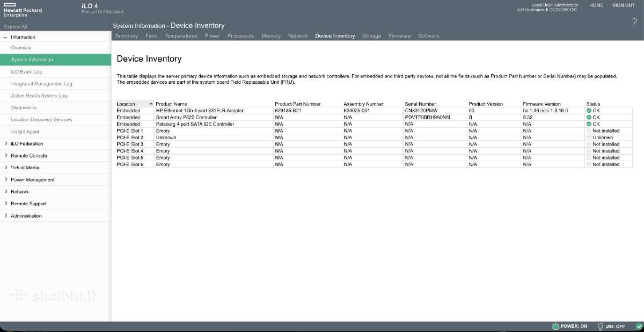Image resolution: width=644 pixels, height=332 pixels.
Task: Click Expand All in the sidebar
Action: [x=16, y=26]
